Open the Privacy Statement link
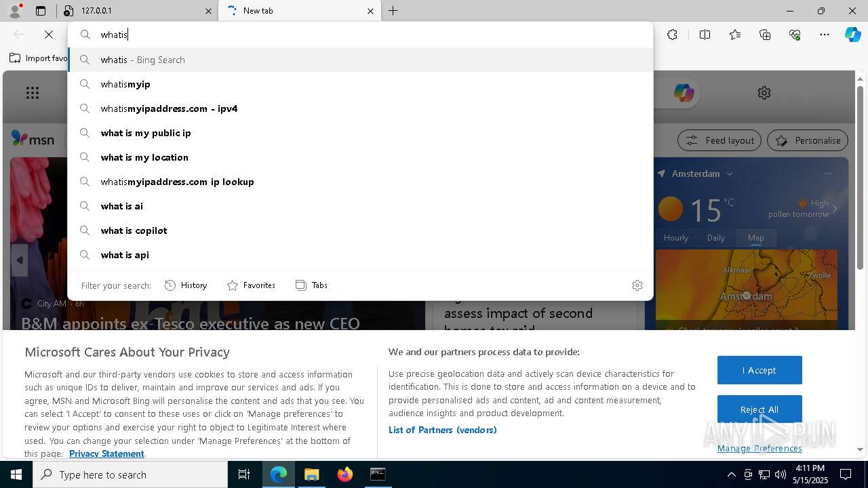This screenshot has height=488, width=868. [106, 453]
